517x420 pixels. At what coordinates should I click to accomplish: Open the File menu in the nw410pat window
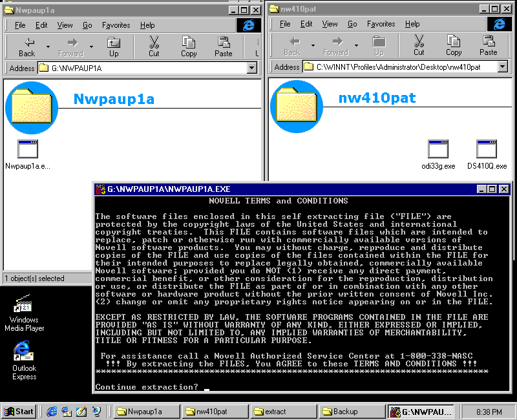[285, 24]
